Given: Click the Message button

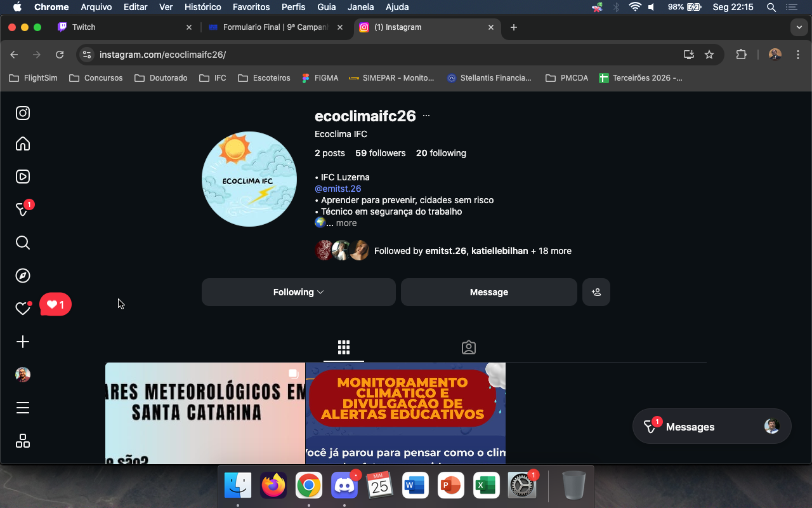Looking at the screenshot, I should (x=489, y=292).
